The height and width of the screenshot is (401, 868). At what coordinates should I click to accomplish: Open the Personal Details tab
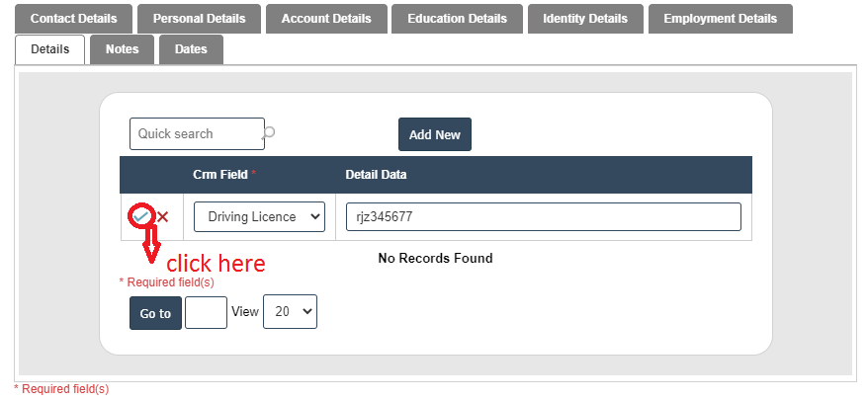click(199, 19)
